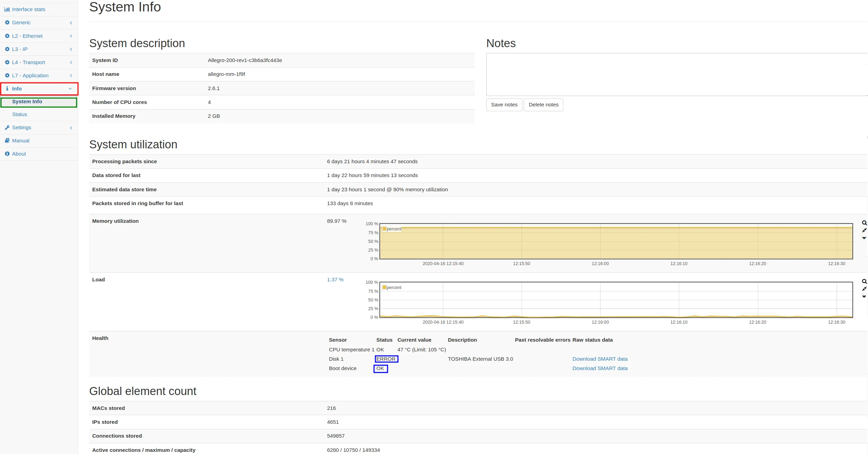
Task: Click the 1.37 % Load value link
Action: pos(335,280)
